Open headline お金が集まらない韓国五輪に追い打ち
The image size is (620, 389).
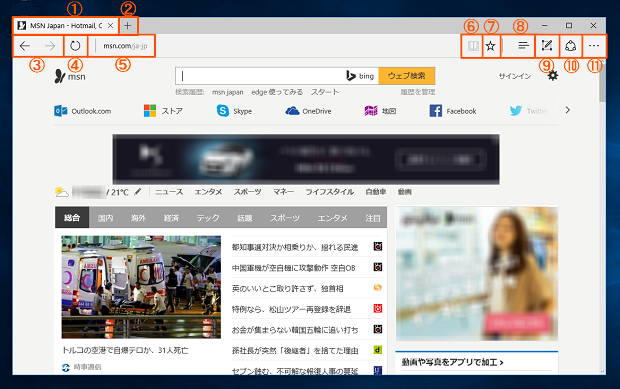(295, 330)
